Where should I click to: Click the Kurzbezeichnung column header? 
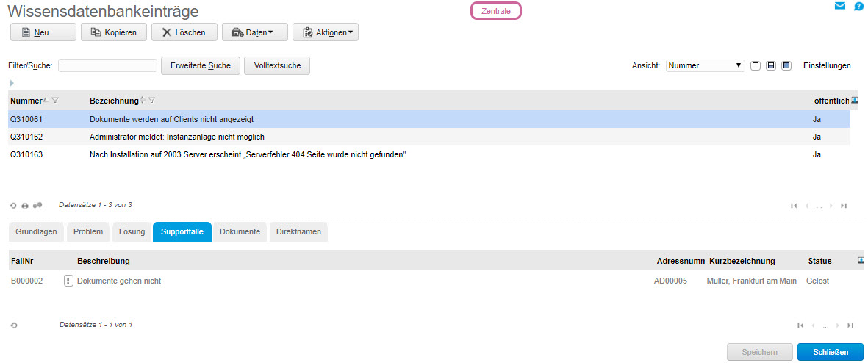(742, 261)
